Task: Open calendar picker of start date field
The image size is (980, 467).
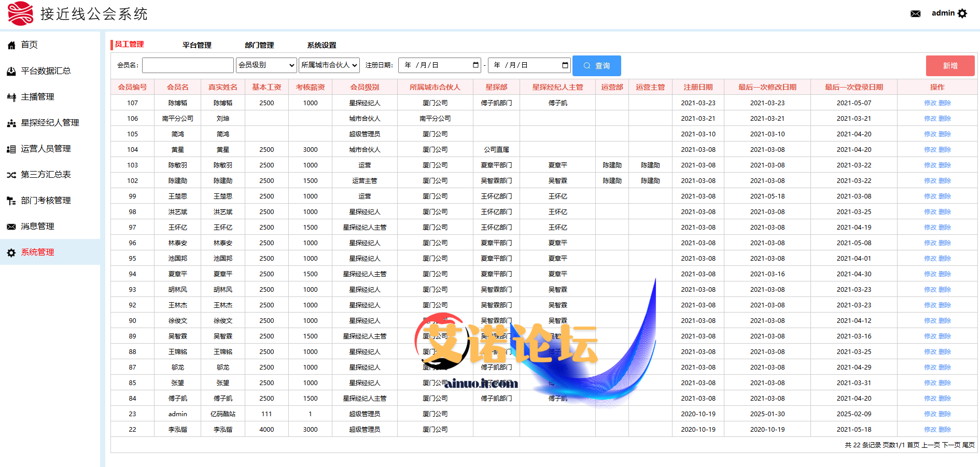Action: tap(475, 65)
